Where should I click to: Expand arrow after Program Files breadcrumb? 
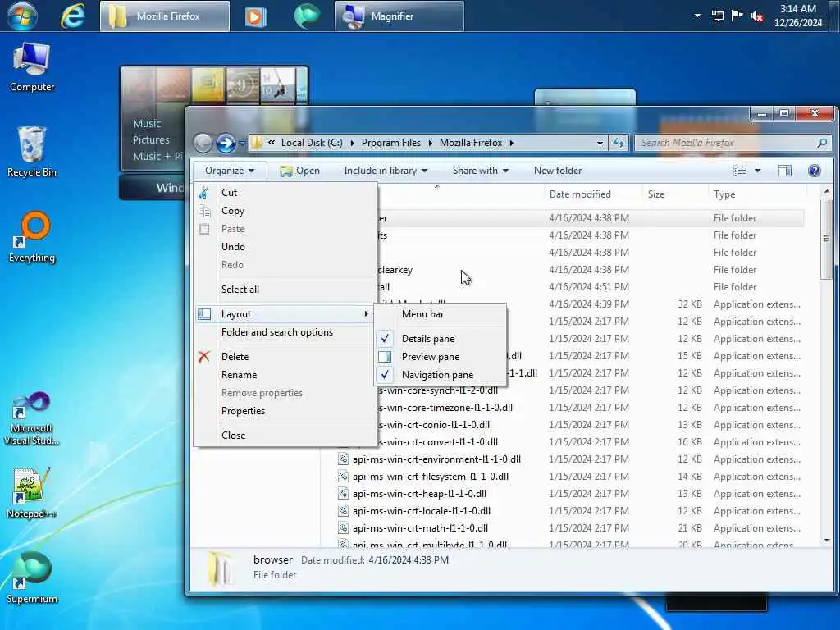[x=430, y=143]
